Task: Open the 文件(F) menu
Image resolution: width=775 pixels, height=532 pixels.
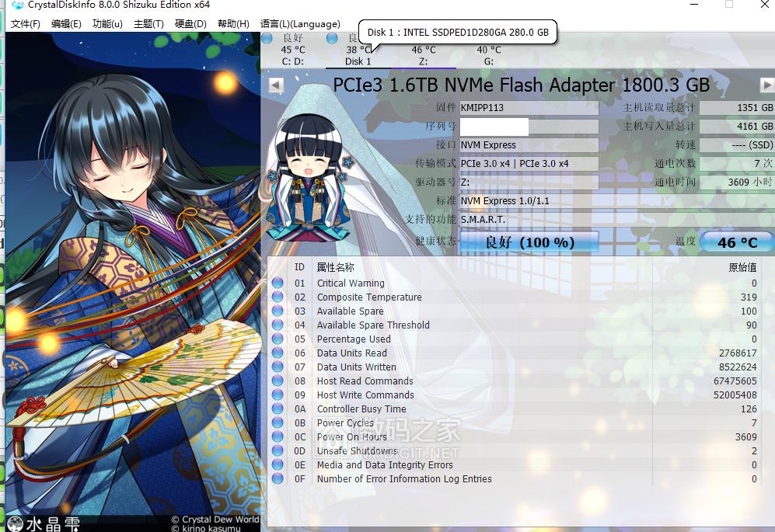Action: point(25,24)
